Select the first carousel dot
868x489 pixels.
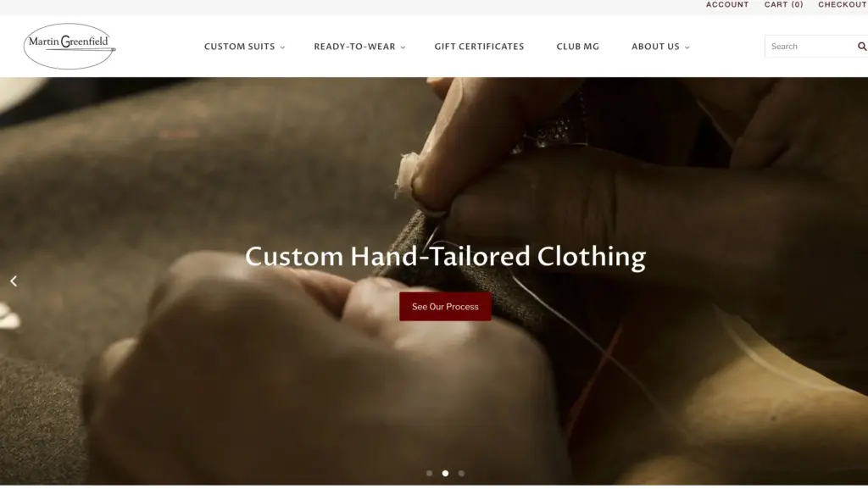tap(429, 473)
